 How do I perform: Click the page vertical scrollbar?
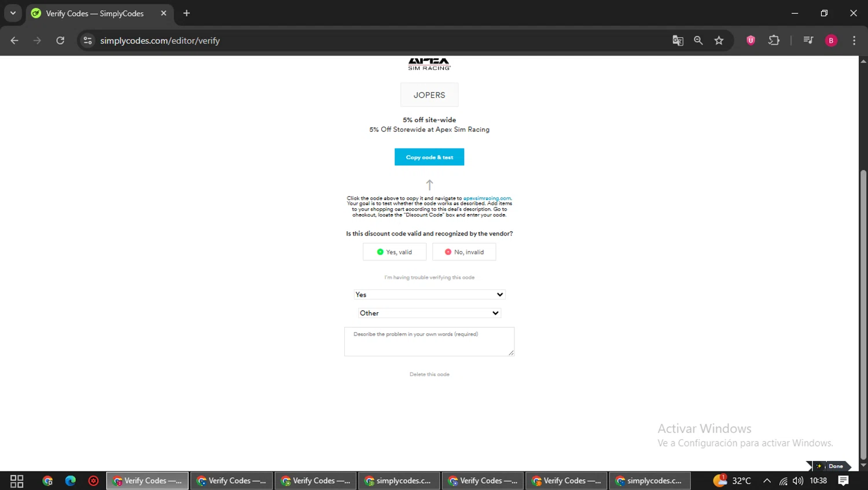(863, 315)
